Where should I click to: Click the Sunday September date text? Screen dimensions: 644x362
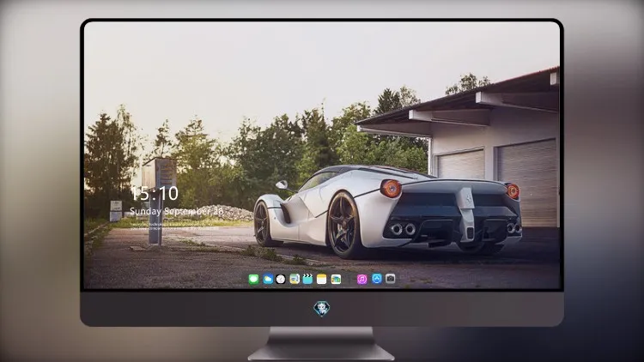coord(177,211)
